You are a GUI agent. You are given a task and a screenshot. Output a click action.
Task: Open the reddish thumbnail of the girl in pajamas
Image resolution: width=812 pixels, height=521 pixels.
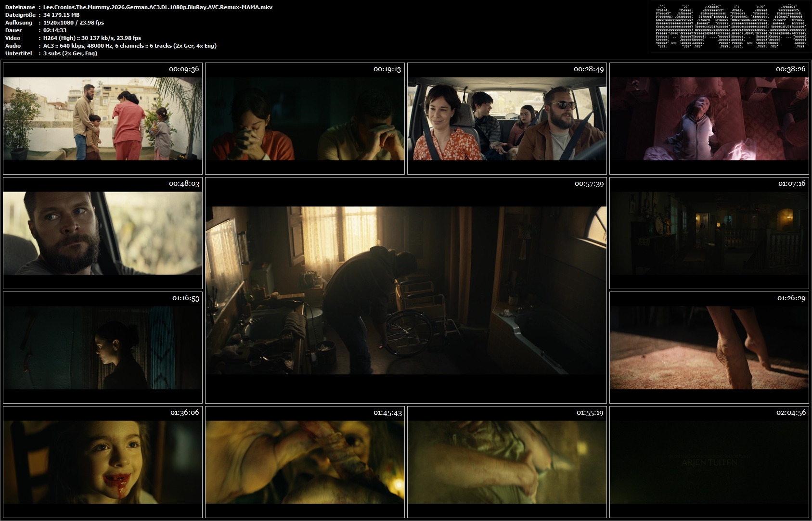point(709,118)
